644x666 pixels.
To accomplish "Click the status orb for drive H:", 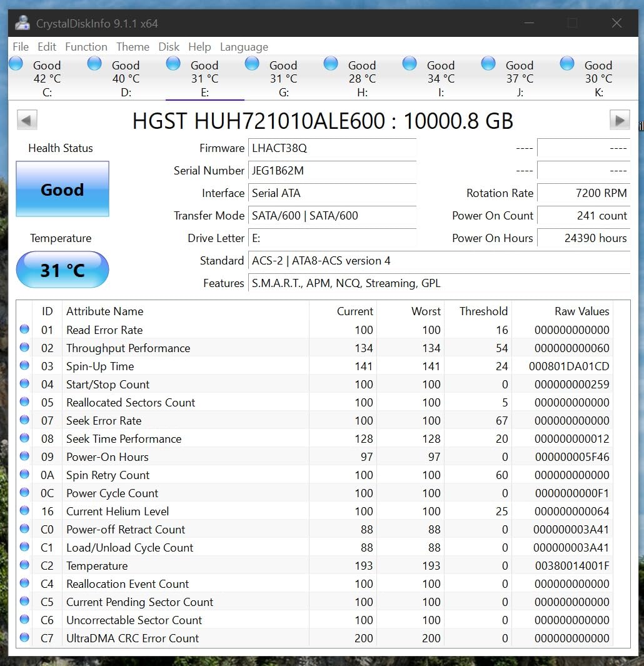I will pyautogui.click(x=331, y=63).
